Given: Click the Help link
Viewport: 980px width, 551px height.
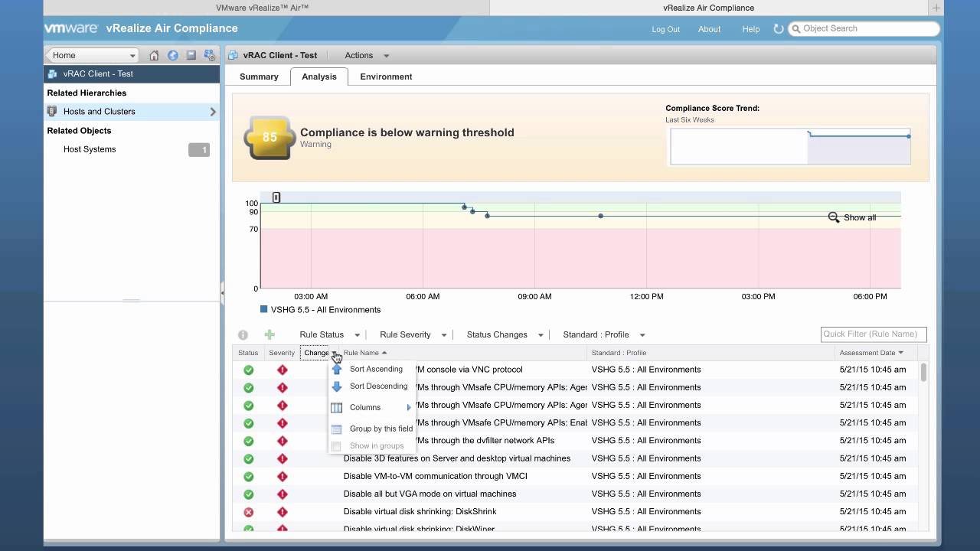Looking at the screenshot, I should (x=751, y=29).
